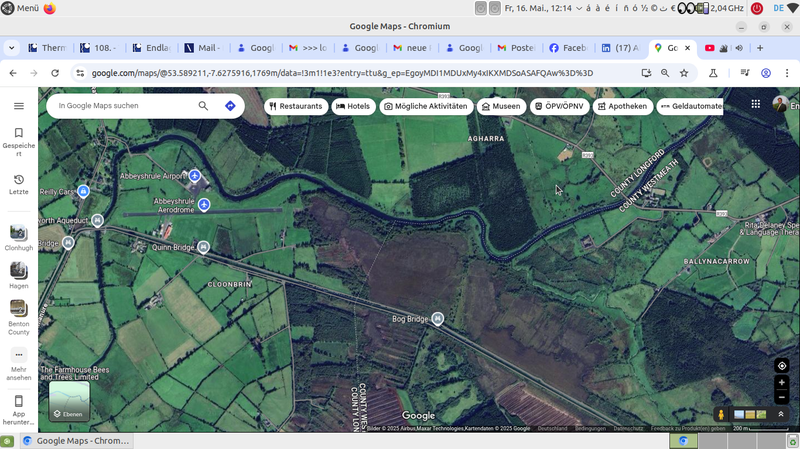Open the Ubuntu Menü launcher
Viewport: 800px width, 449px height.
point(20,8)
